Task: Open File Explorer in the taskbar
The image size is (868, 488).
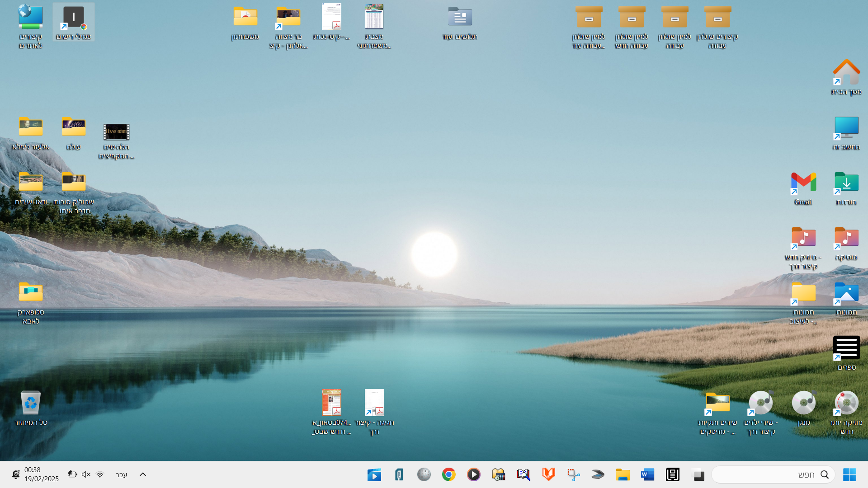Action: tap(623, 474)
